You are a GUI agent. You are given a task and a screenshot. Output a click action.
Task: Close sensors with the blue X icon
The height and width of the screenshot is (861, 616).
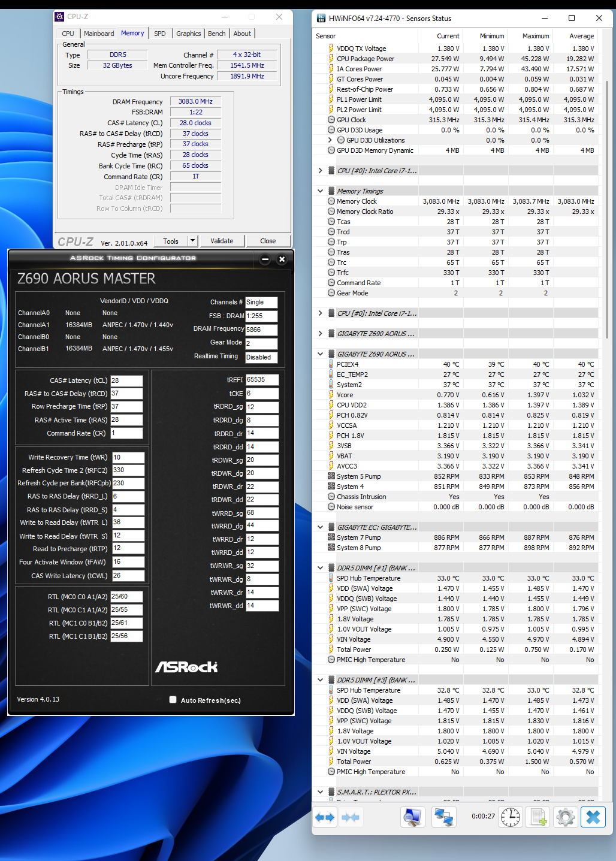coord(593,817)
